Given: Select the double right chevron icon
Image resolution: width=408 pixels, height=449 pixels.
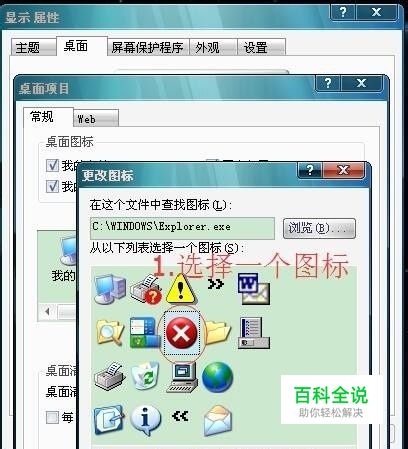Looking at the screenshot, I should tap(216, 284).
